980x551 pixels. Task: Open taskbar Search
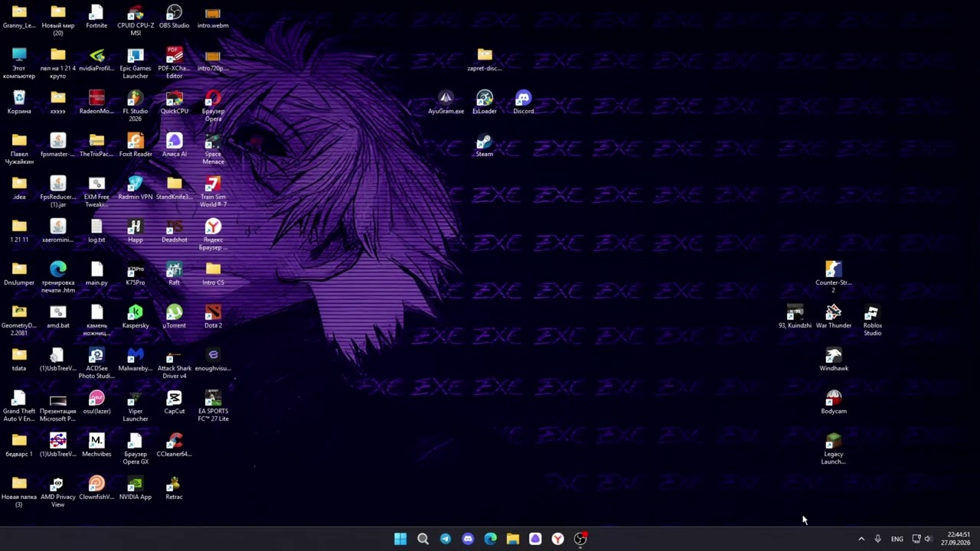(x=423, y=539)
